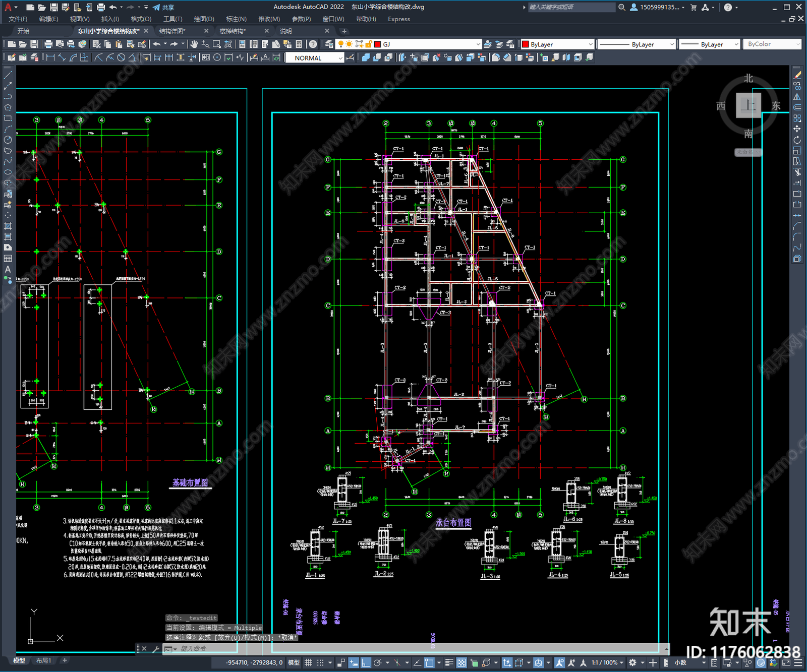This screenshot has height=672, width=807.
Task: Click the 上 face of the ViewCube
Action: [748, 105]
